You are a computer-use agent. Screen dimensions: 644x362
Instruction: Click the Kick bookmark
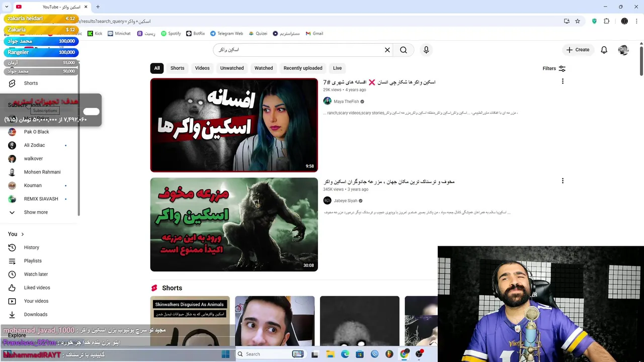click(x=95, y=34)
